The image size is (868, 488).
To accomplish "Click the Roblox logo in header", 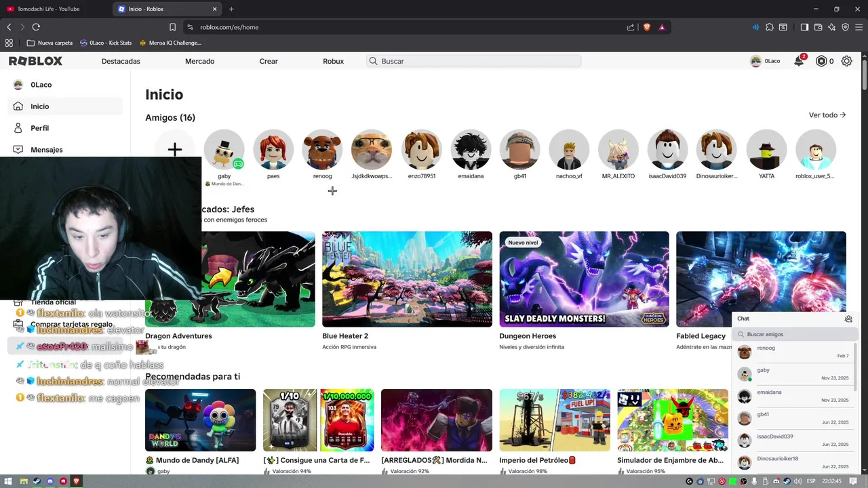I will 35,61.
